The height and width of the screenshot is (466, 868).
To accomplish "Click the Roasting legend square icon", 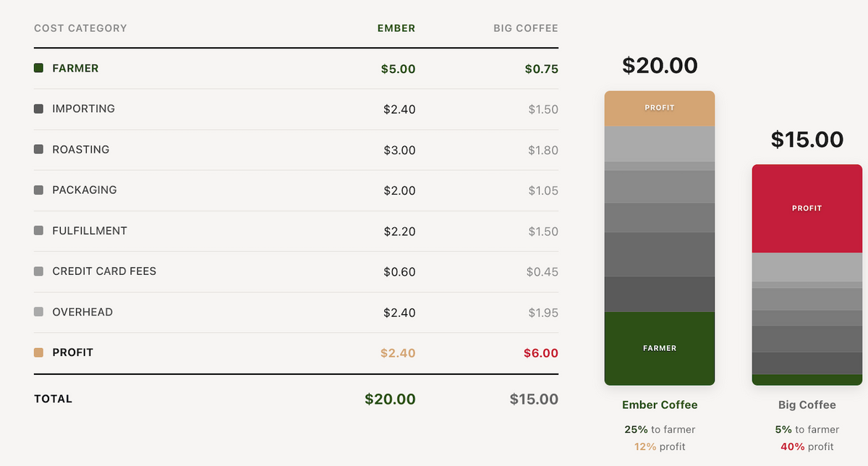I will point(39,149).
